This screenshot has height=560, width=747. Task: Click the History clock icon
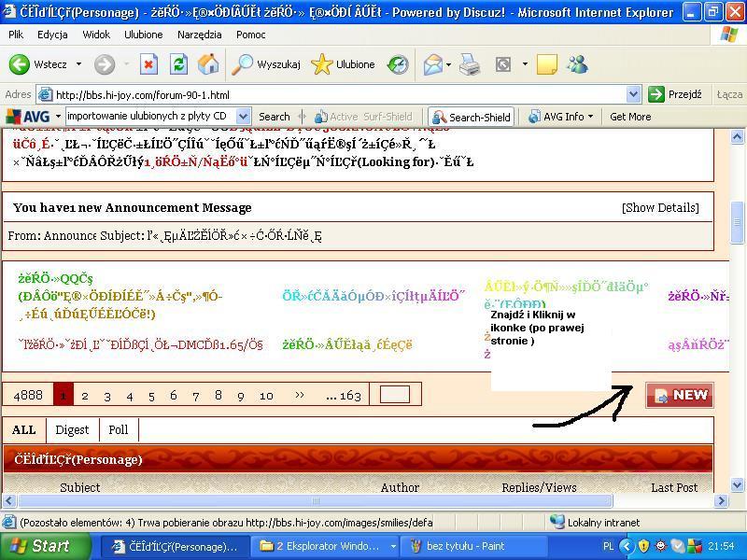point(399,64)
